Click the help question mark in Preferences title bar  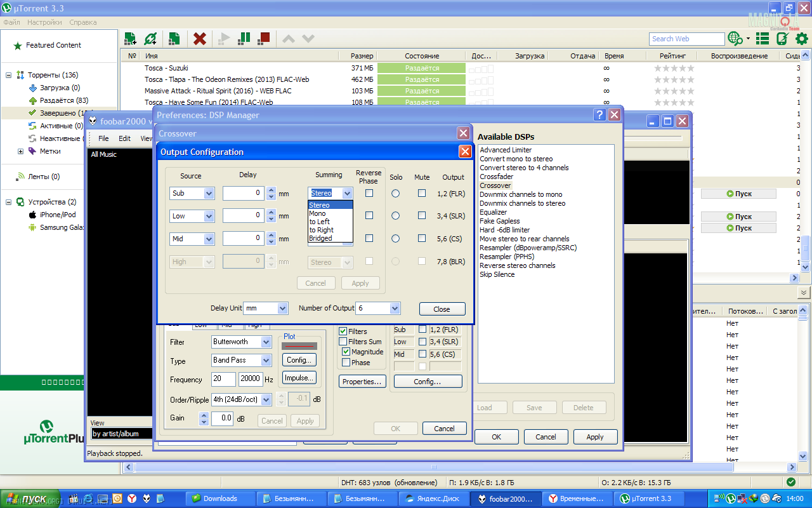pyautogui.click(x=599, y=115)
